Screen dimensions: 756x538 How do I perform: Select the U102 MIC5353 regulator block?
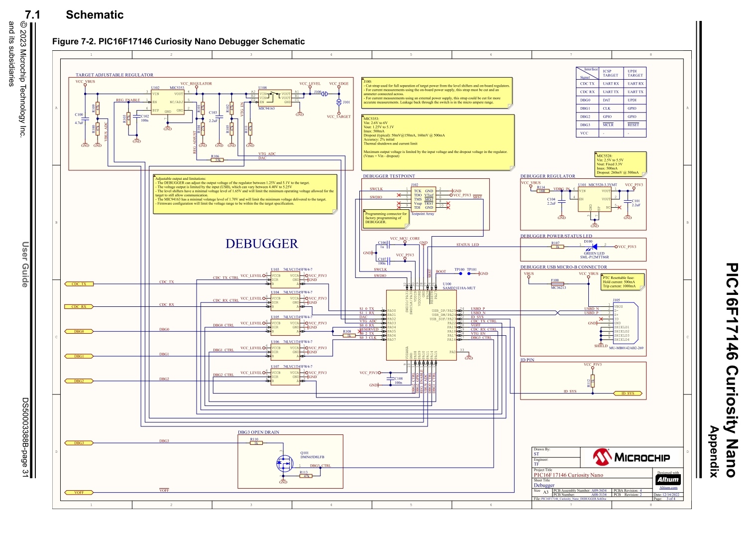click(168, 102)
